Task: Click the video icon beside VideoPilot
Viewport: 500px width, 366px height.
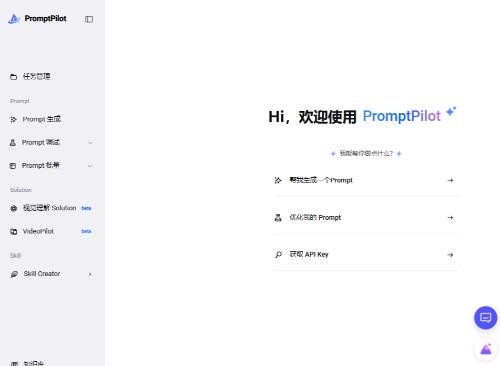Action: click(x=13, y=231)
